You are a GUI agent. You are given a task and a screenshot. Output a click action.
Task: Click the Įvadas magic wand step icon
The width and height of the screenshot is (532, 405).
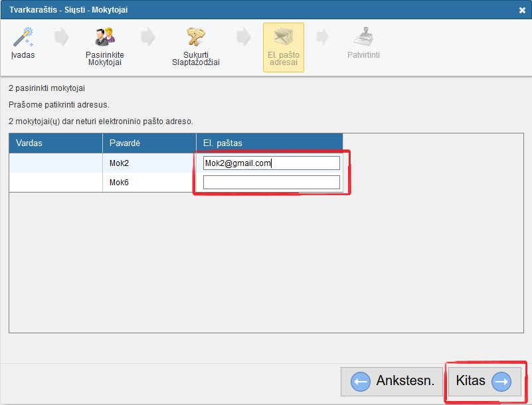pyautogui.click(x=23, y=37)
